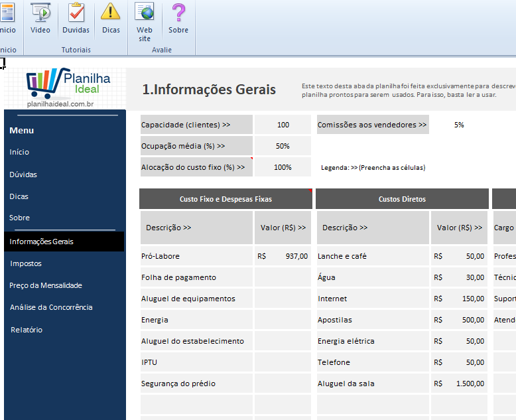
Task: Click the Legenda Preencha as células text
Action: click(x=373, y=168)
